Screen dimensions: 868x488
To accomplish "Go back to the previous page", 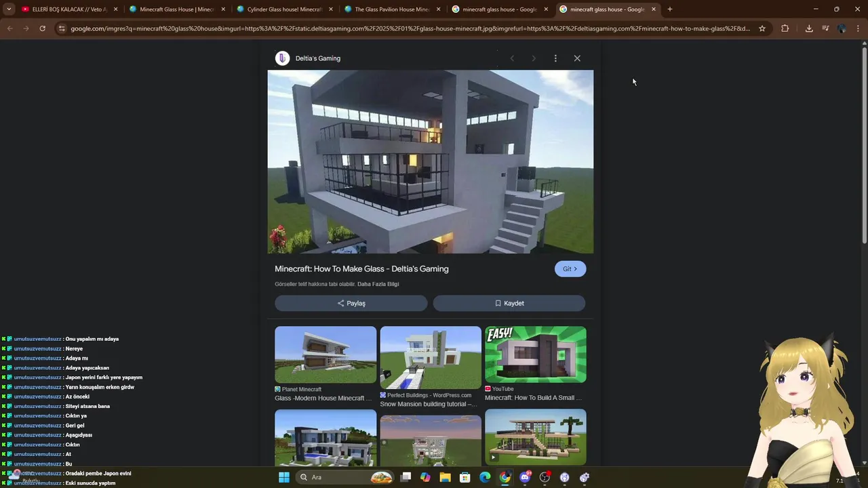I will coord(9,28).
